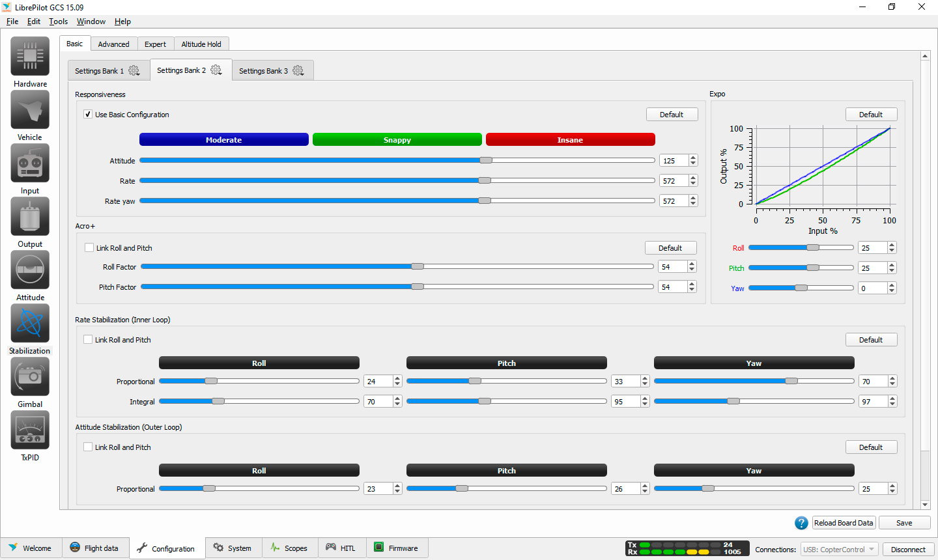Open the Connections device dropdown

(840, 549)
